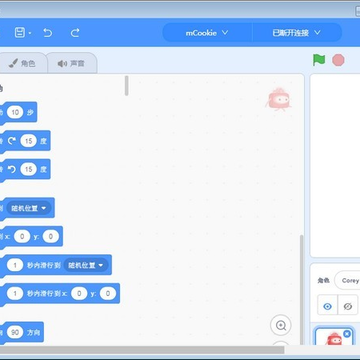
Task: Click the save file icon
Action: [20, 33]
